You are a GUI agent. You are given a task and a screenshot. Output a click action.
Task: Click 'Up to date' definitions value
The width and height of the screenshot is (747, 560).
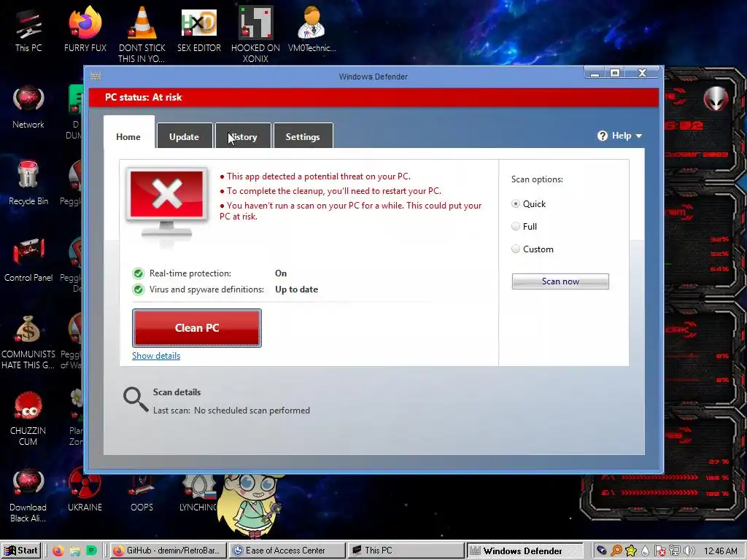point(296,289)
